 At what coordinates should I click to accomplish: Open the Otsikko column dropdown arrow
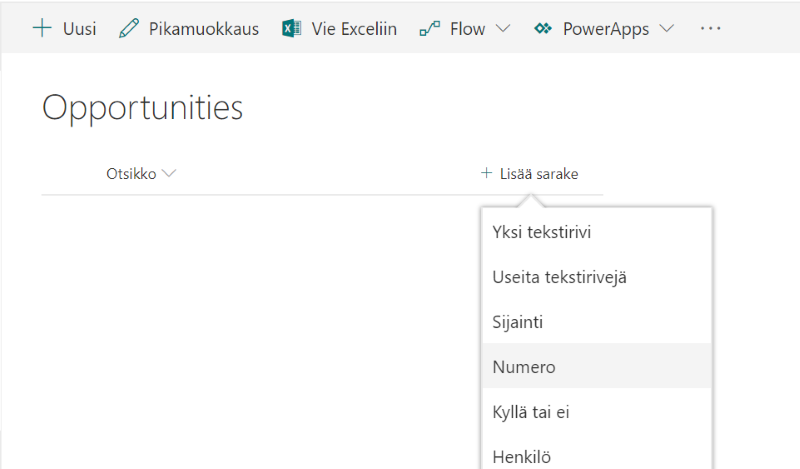169,173
